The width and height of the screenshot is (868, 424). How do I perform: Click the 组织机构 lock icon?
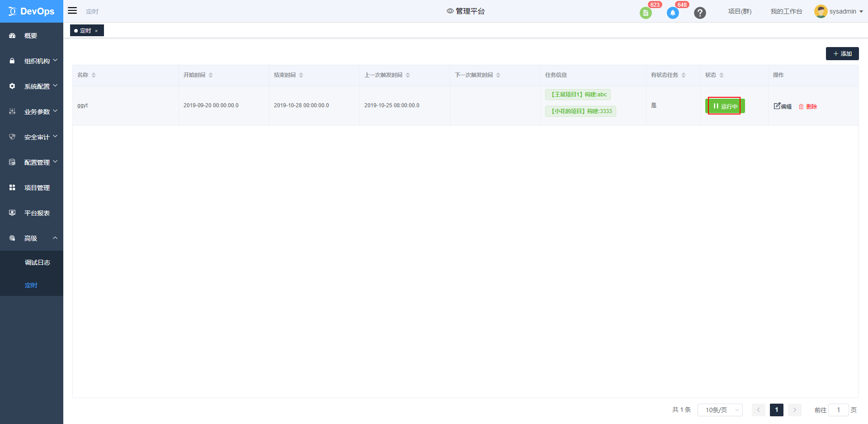tap(12, 61)
